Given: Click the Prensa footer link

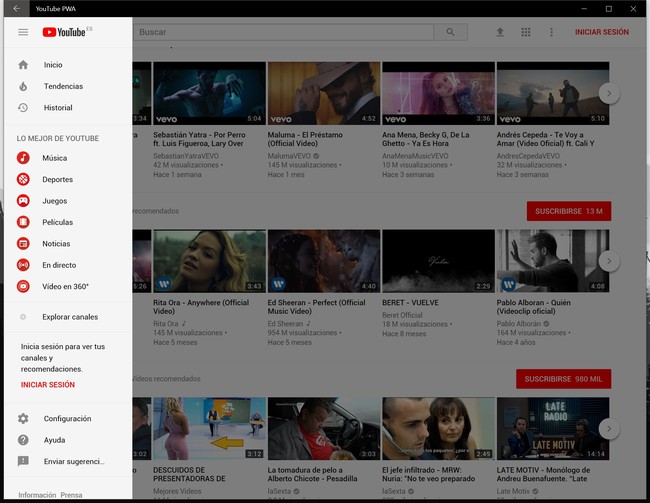Looking at the screenshot, I should tap(71, 495).
